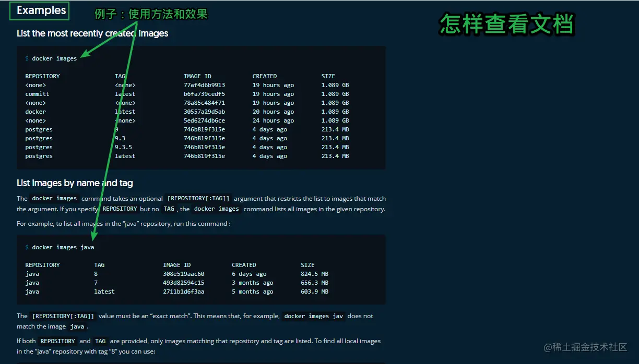Click "20 hours ago" in docker row
Screen dimensions: 639x364
tap(273, 112)
